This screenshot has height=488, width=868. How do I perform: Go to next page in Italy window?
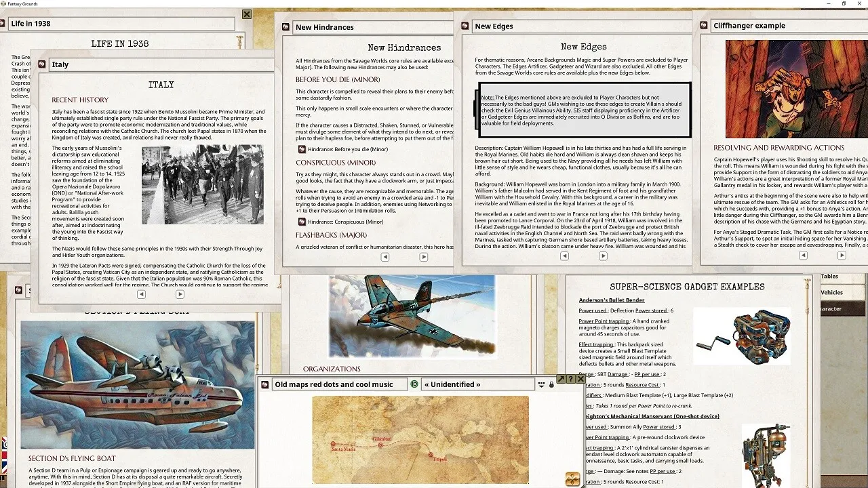click(x=180, y=294)
